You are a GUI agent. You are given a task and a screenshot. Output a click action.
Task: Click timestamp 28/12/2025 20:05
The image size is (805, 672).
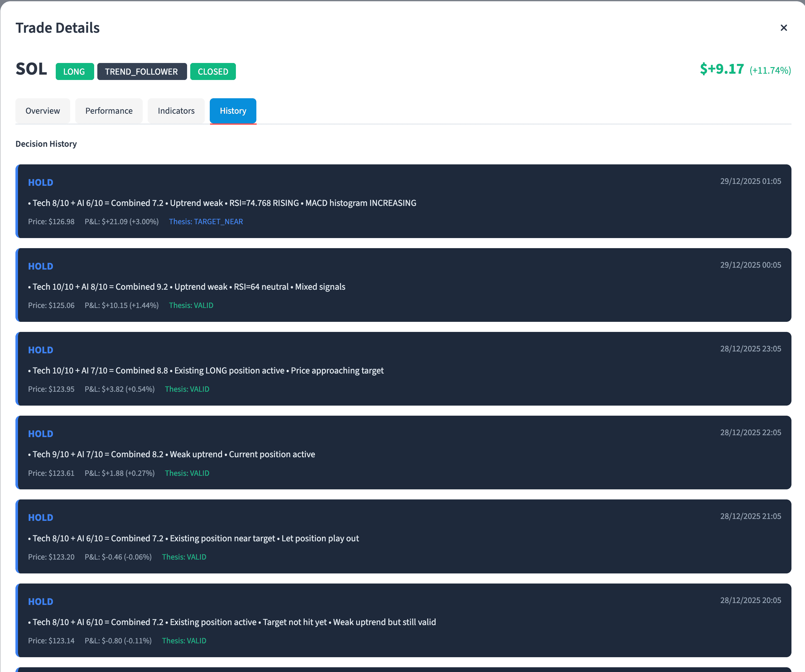click(x=750, y=601)
